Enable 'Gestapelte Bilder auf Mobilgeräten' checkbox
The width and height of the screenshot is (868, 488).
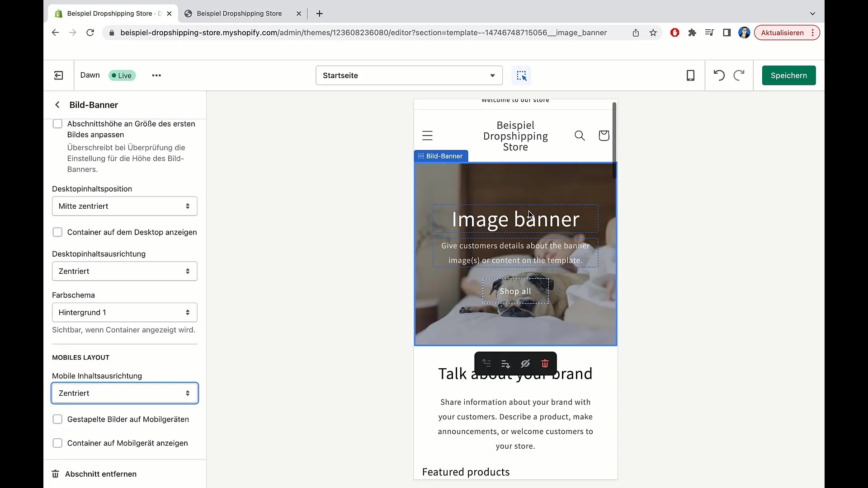(x=57, y=419)
